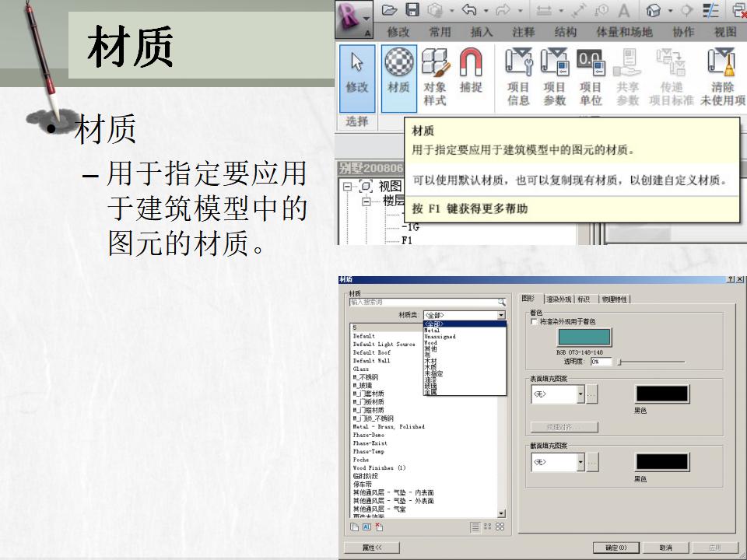Switch material list to small icons view
Viewport: 747px width, 560px height.
tap(487, 527)
